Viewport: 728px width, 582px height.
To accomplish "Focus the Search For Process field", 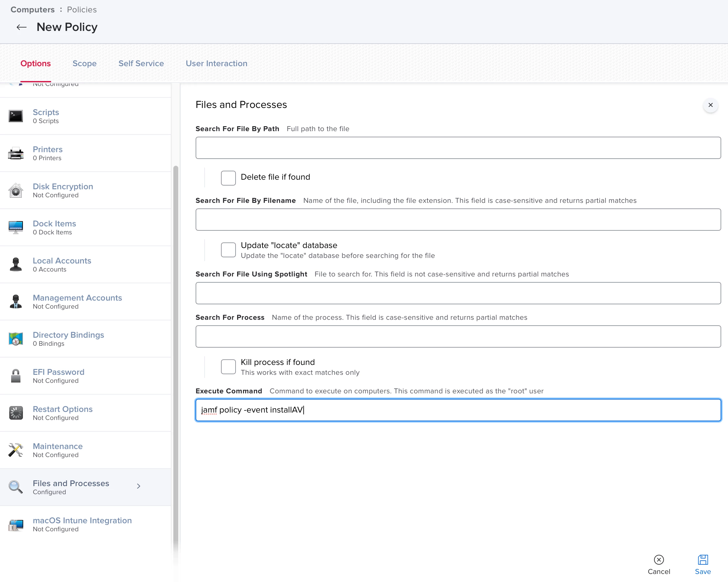I will pos(458,336).
